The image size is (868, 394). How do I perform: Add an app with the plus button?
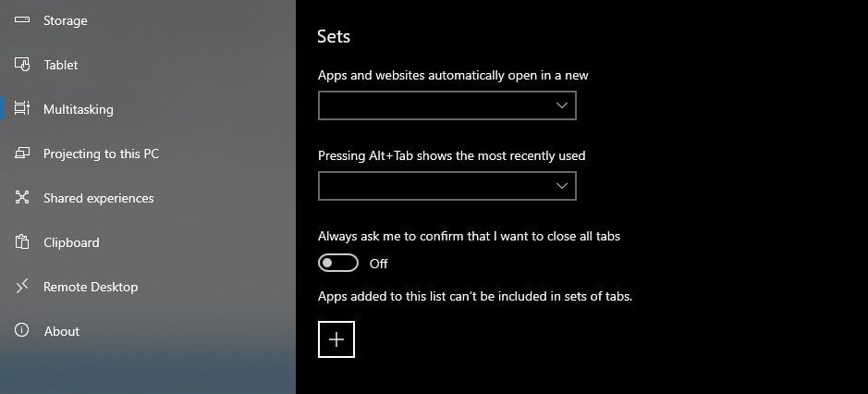(x=336, y=339)
